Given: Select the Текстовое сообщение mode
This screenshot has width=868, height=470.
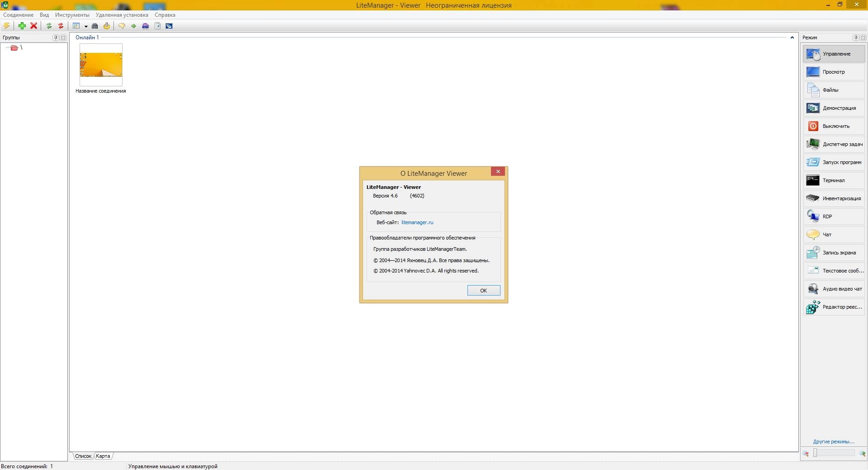Looking at the screenshot, I should [x=834, y=271].
